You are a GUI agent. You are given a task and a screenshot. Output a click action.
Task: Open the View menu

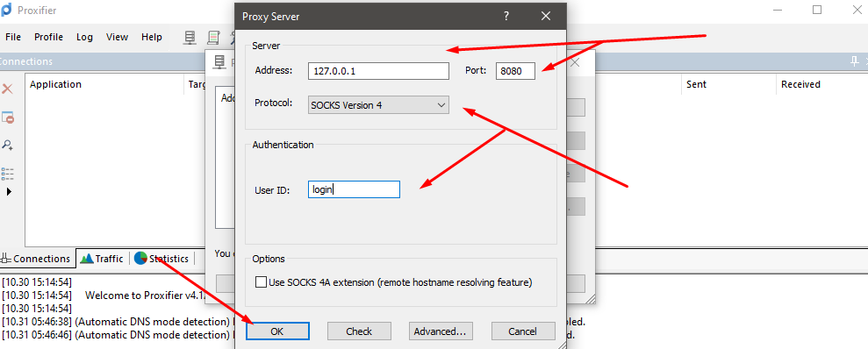click(118, 37)
